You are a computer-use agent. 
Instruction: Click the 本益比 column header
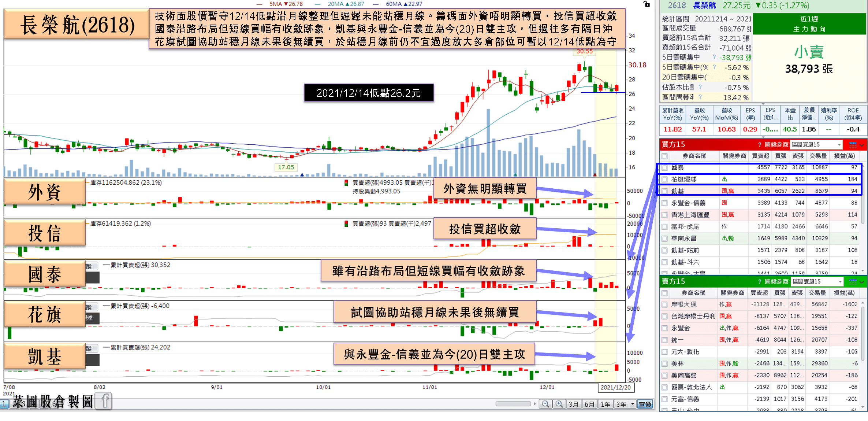coord(790,114)
